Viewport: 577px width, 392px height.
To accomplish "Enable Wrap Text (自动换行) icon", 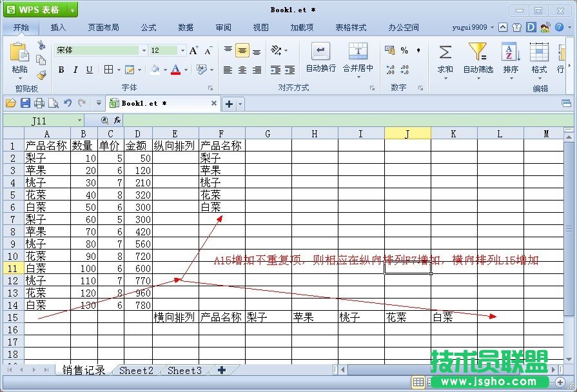I will point(320,50).
